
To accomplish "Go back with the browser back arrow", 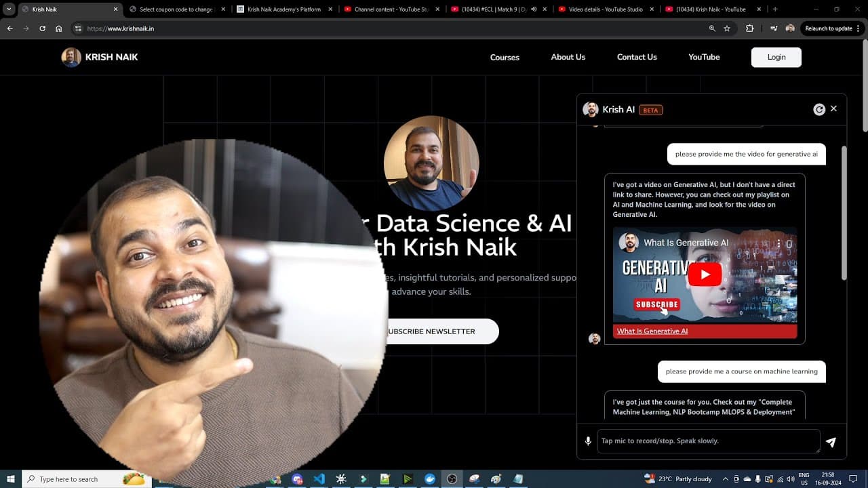I will [x=9, y=28].
